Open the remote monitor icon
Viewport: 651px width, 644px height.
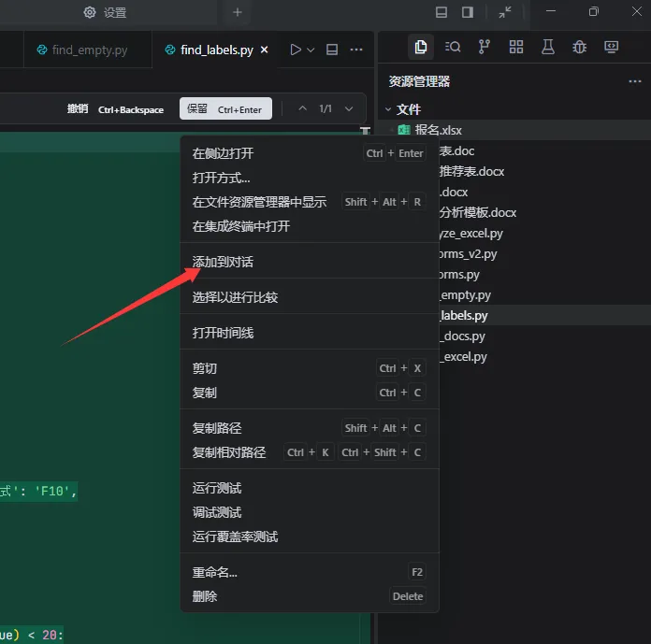(611, 47)
